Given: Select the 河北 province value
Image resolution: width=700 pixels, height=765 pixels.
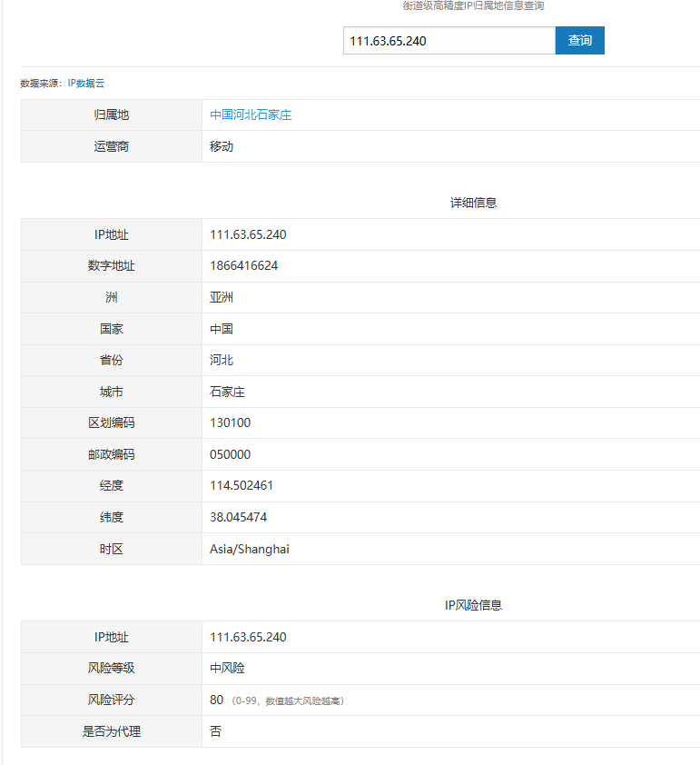Looking at the screenshot, I should pos(222,360).
